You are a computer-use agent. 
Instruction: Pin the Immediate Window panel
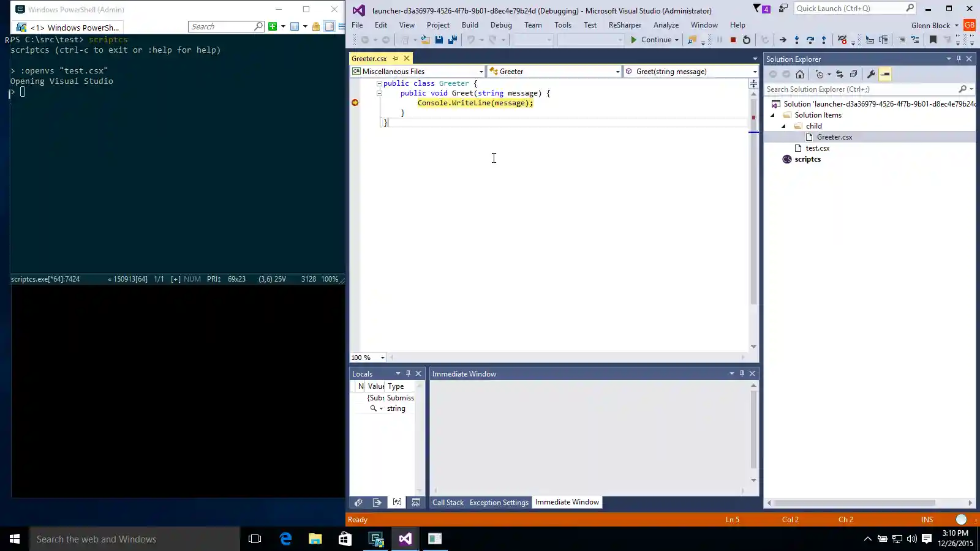[x=741, y=373]
